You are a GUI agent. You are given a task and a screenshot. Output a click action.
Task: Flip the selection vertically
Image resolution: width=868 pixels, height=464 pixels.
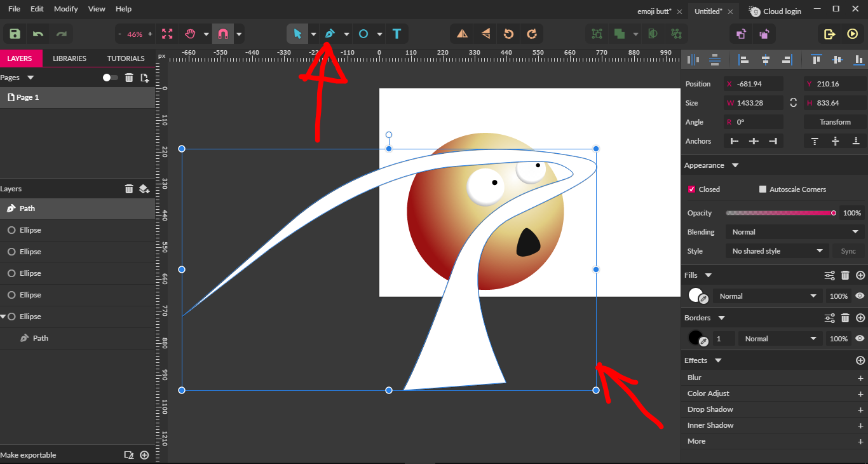[485, 34]
